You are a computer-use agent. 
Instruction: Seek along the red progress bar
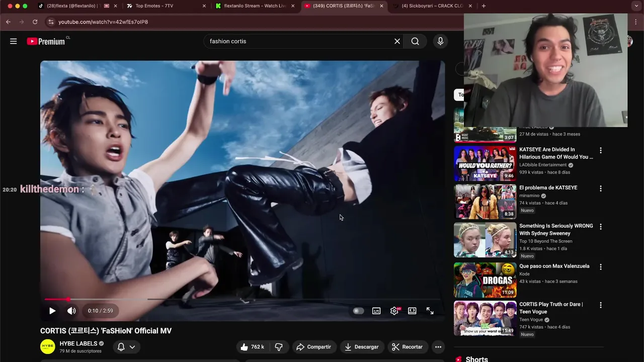243,299
